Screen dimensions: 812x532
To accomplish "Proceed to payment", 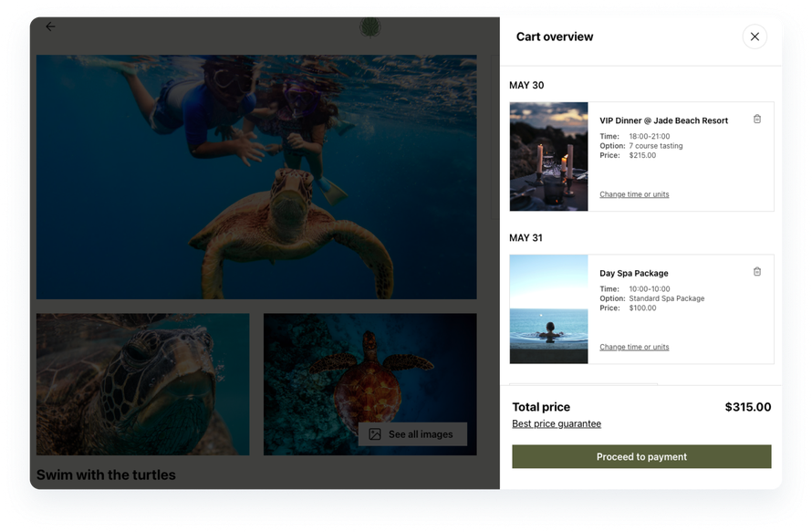I will coord(641,457).
